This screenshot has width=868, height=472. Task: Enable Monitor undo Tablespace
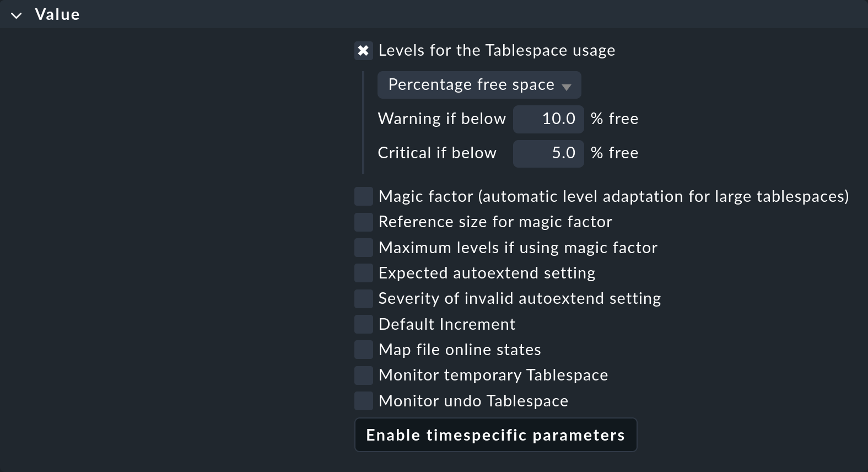coord(363,400)
